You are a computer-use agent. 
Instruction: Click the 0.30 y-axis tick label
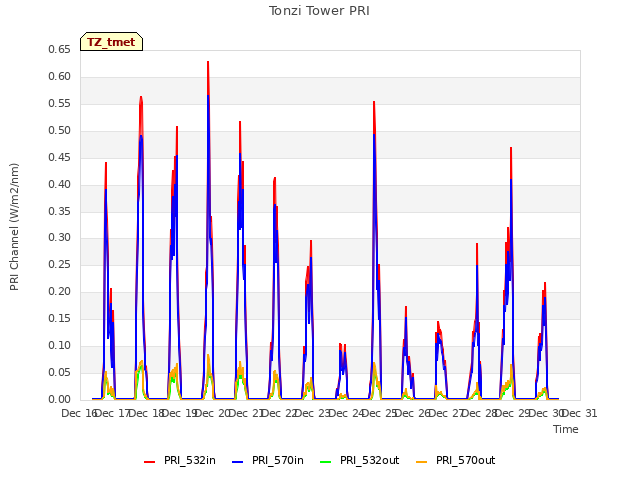pos(60,238)
